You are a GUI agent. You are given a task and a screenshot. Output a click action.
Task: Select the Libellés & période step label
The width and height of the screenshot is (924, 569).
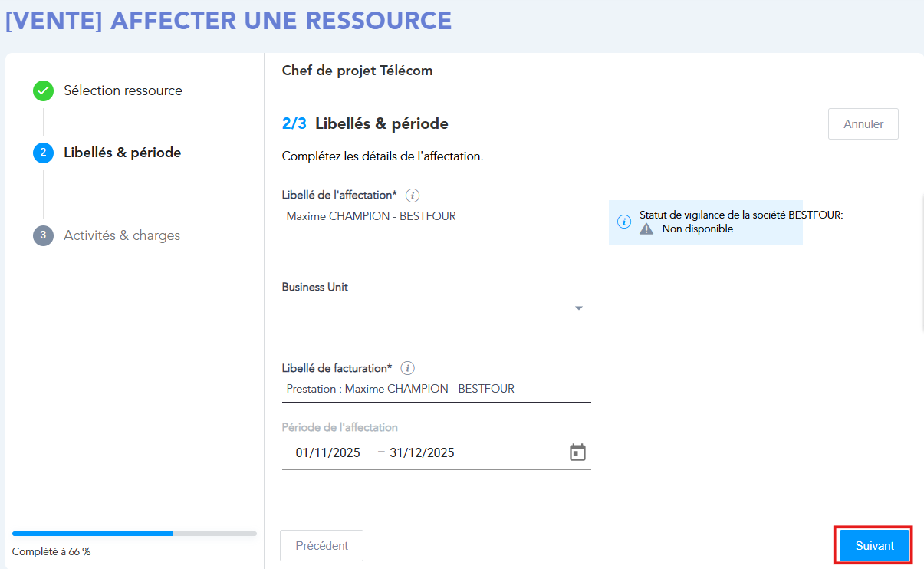pos(123,153)
